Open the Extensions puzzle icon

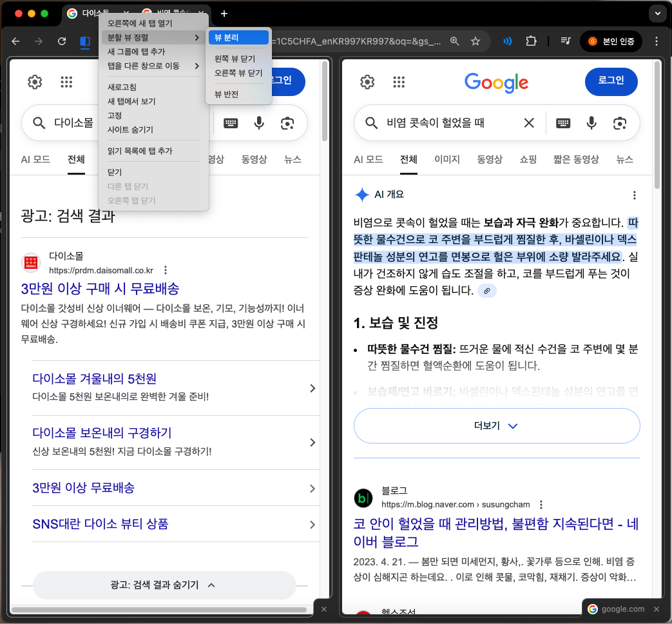point(531,41)
